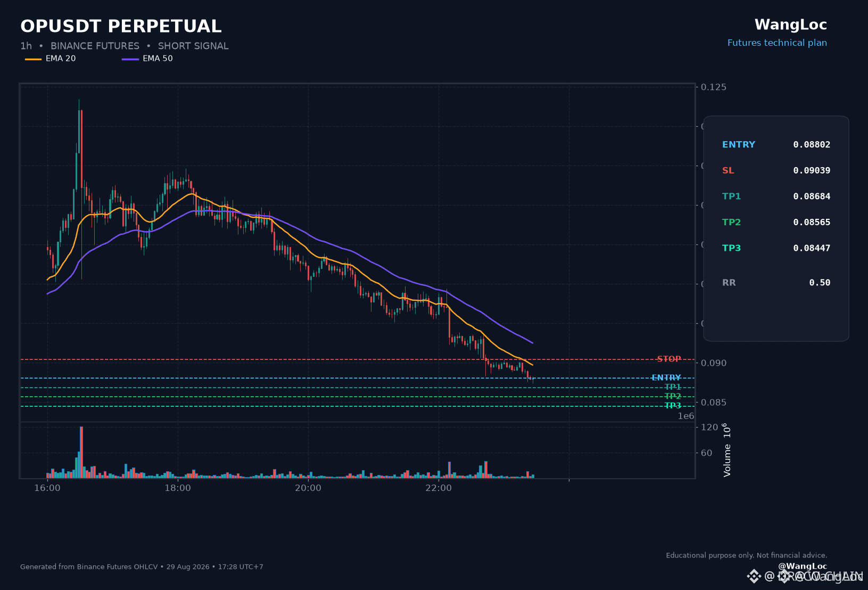Click the purple EMA 50 legend line sample
The image size is (868, 590).
pos(130,59)
